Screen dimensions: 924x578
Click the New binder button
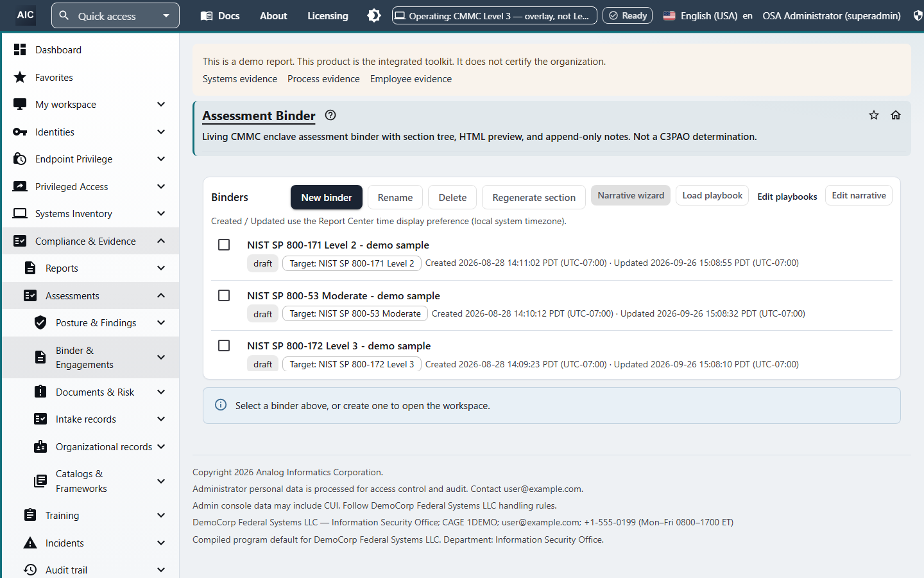[327, 197]
